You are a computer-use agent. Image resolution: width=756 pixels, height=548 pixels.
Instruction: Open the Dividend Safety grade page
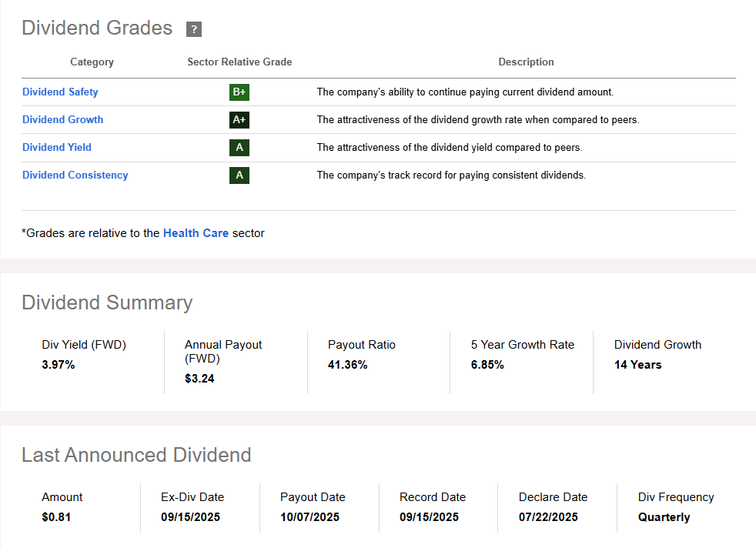click(60, 92)
